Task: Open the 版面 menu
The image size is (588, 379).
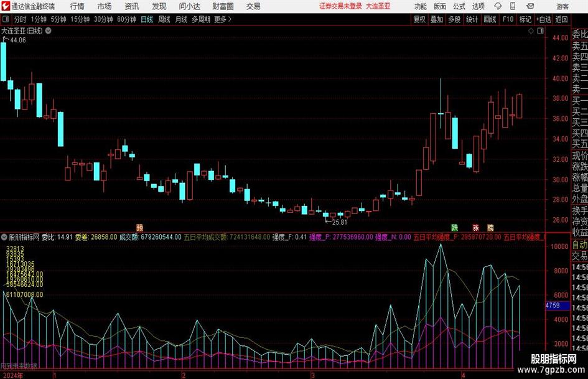Action: (x=439, y=6)
